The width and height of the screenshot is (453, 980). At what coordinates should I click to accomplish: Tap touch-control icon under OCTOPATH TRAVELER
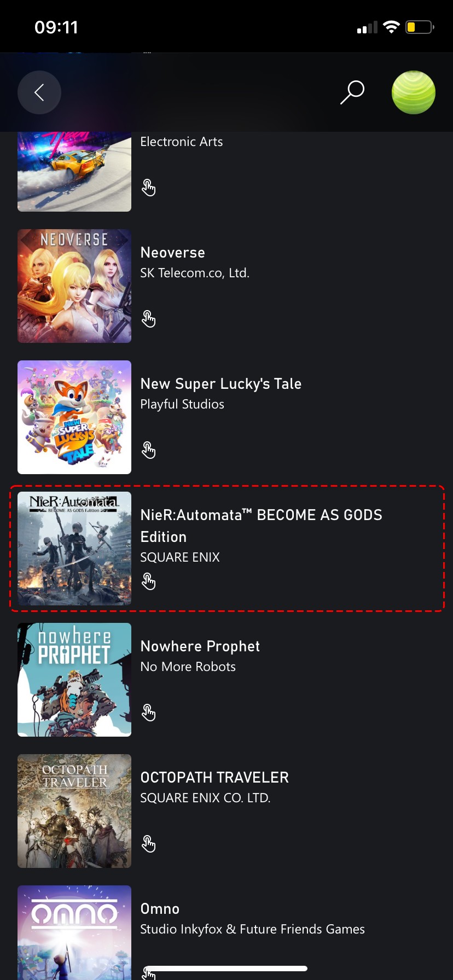148,844
